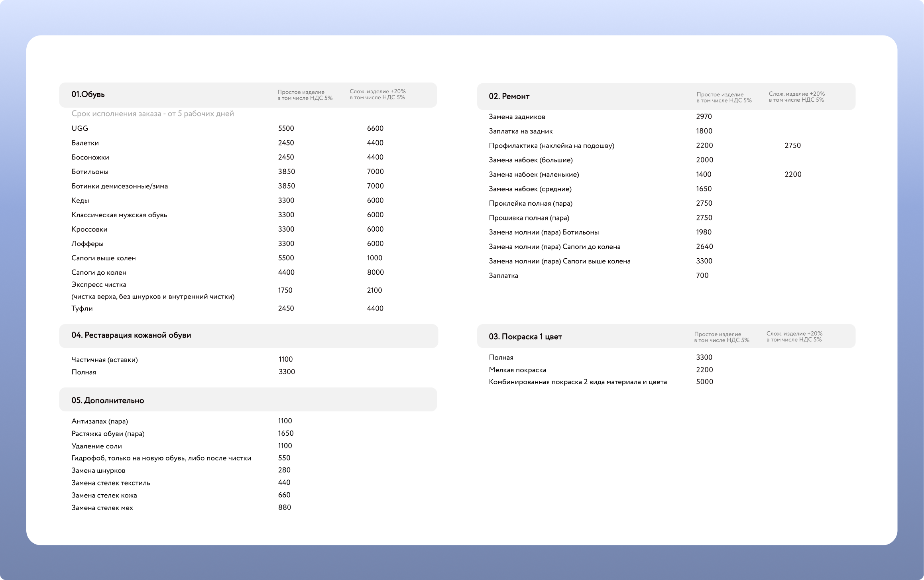Select the Антизапах (пара) service

100,421
